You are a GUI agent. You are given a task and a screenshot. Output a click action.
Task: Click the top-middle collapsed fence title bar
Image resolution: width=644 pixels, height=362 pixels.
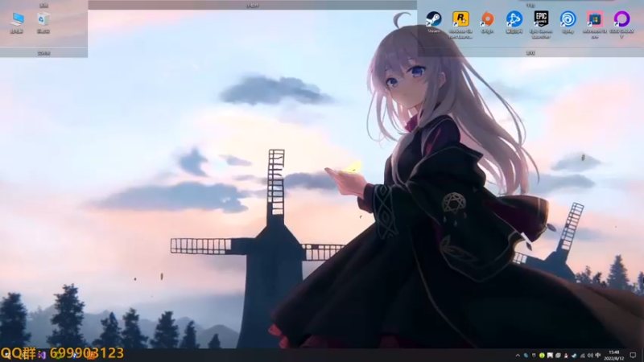[252, 5]
